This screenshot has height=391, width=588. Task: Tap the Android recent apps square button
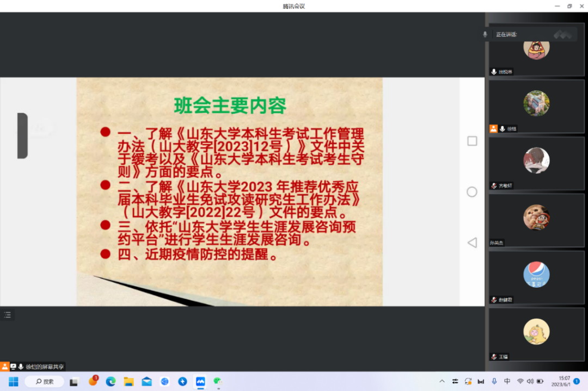click(x=472, y=141)
